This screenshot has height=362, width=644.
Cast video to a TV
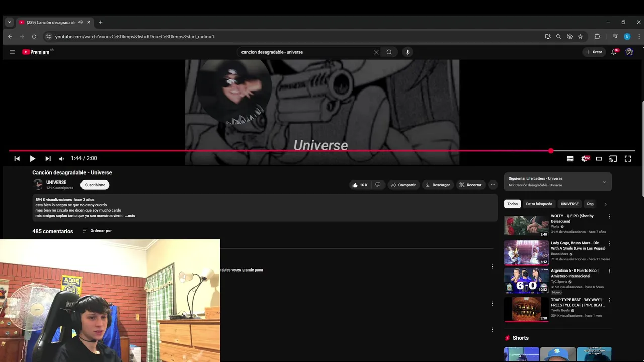pyautogui.click(x=613, y=158)
